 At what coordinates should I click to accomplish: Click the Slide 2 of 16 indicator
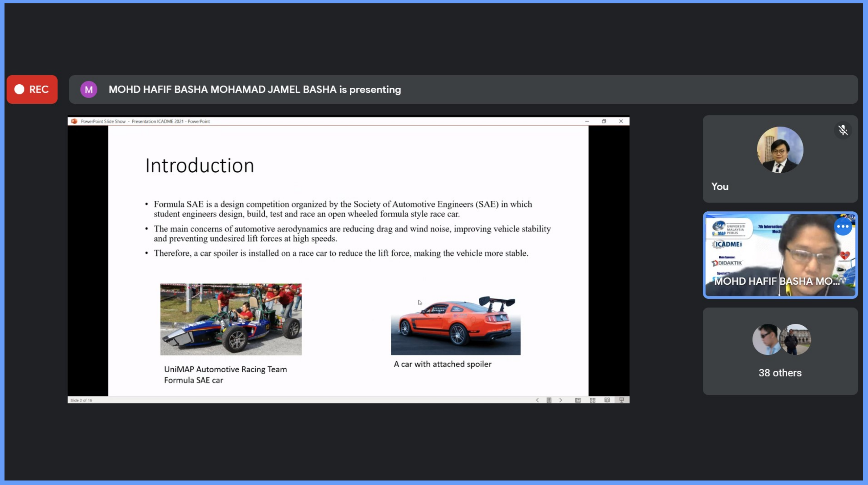81,400
